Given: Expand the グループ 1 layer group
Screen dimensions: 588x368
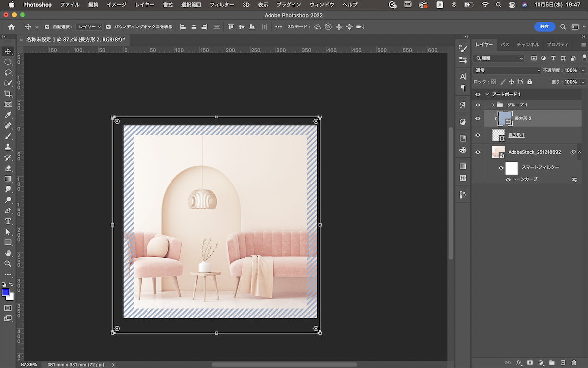Looking at the screenshot, I should [x=493, y=105].
